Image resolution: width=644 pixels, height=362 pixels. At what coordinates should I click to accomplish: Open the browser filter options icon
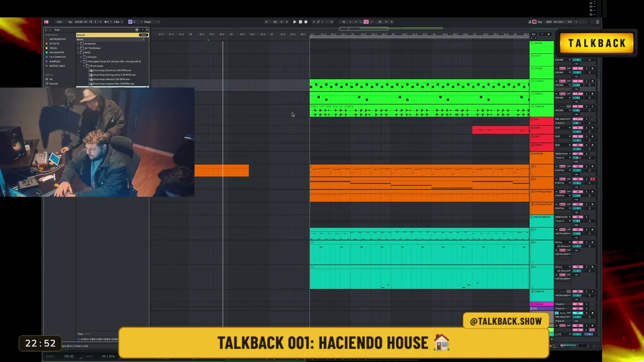(x=143, y=30)
